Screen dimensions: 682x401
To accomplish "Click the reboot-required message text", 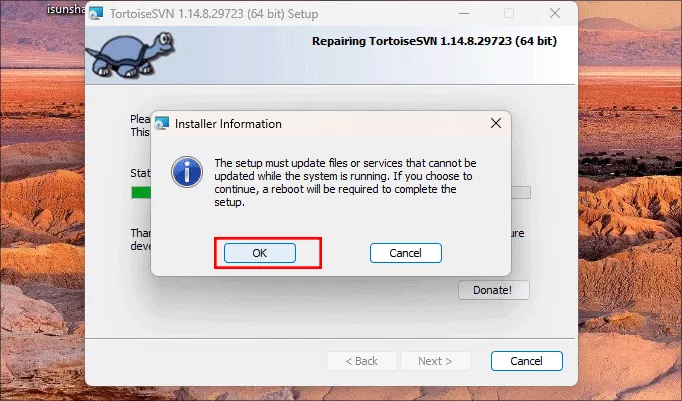I will 345,183.
